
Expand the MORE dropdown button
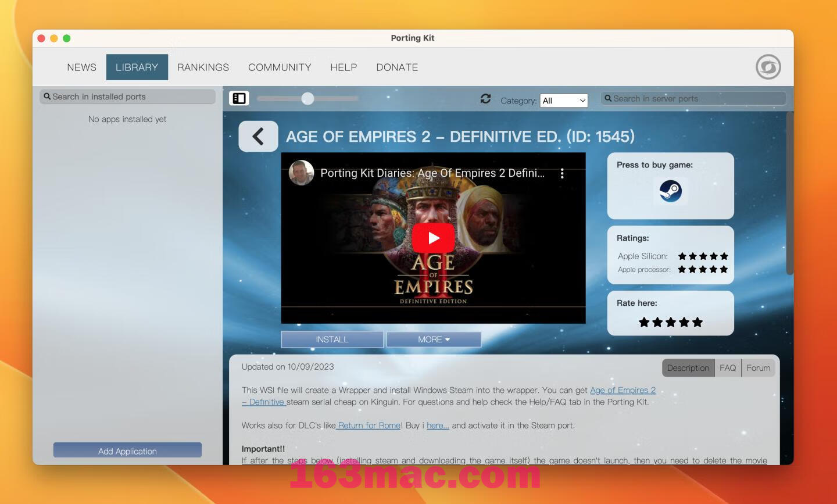(x=434, y=339)
